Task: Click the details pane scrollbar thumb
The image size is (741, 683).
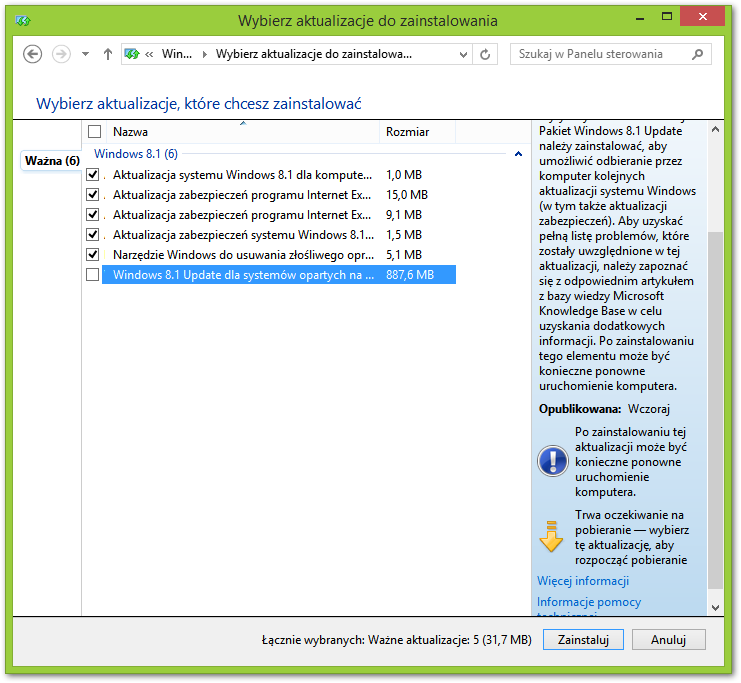Action: [715, 410]
